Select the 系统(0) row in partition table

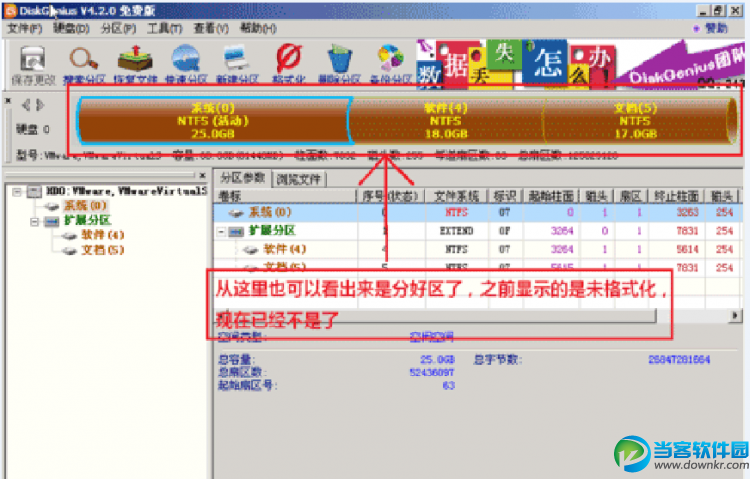point(478,212)
